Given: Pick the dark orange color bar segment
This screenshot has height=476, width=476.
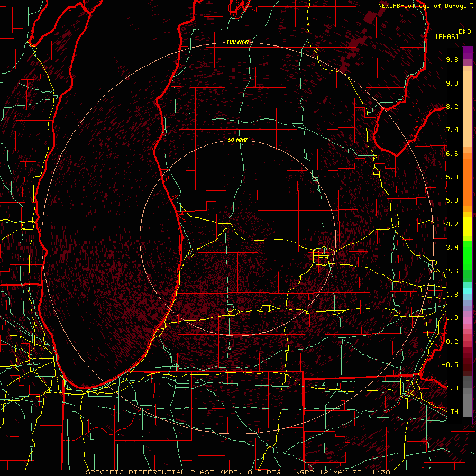Looking at the screenshot, I should [467, 182].
